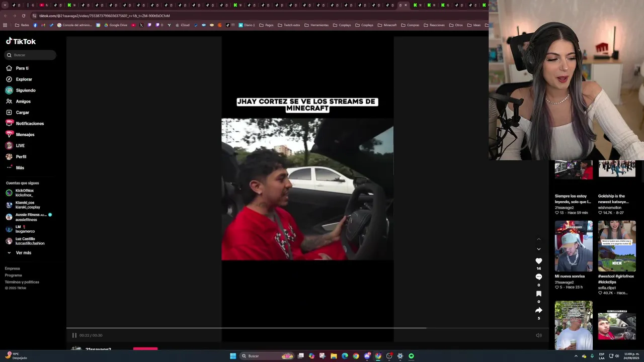Open the LIVE section
Image resolution: width=644 pixels, height=362 pixels.
click(x=15, y=145)
